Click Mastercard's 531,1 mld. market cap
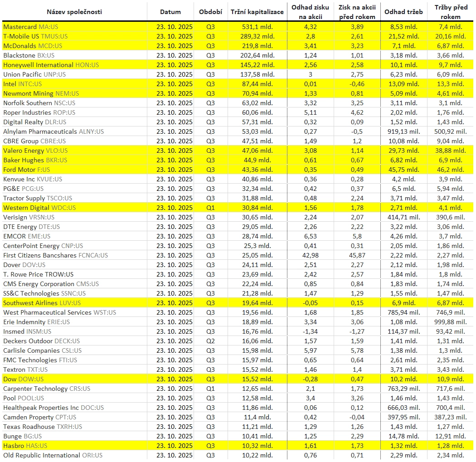This screenshot has height=462, width=476. tap(257, 27)
